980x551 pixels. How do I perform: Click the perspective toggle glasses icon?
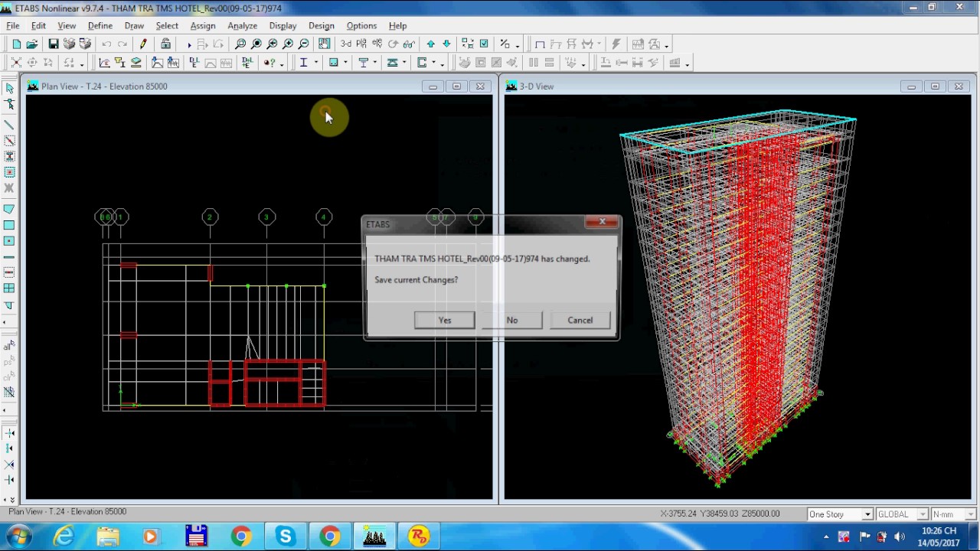tap(410, 44)
